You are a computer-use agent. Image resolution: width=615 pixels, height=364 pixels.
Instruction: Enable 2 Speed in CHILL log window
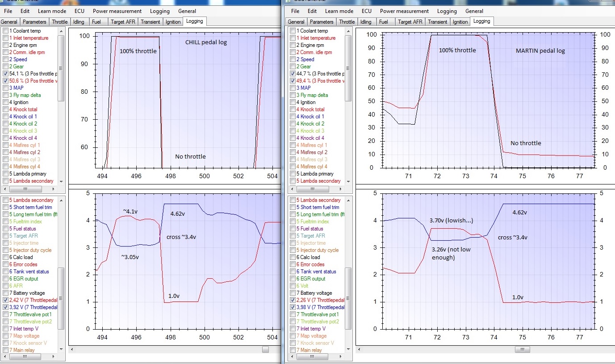[5, 59]
